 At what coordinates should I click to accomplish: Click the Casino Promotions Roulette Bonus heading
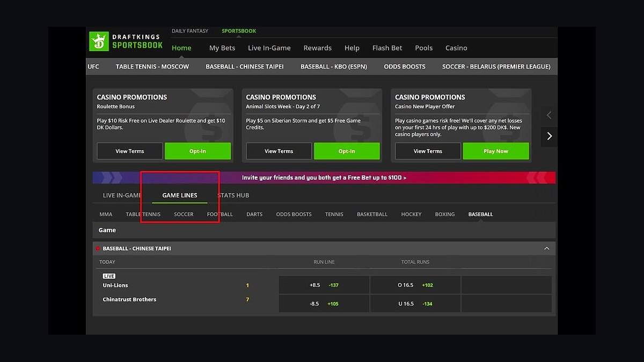132,97
